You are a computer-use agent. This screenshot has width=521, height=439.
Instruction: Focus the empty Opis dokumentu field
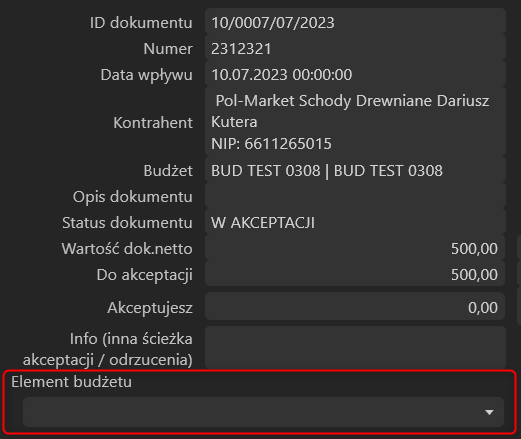click(355, 197)
